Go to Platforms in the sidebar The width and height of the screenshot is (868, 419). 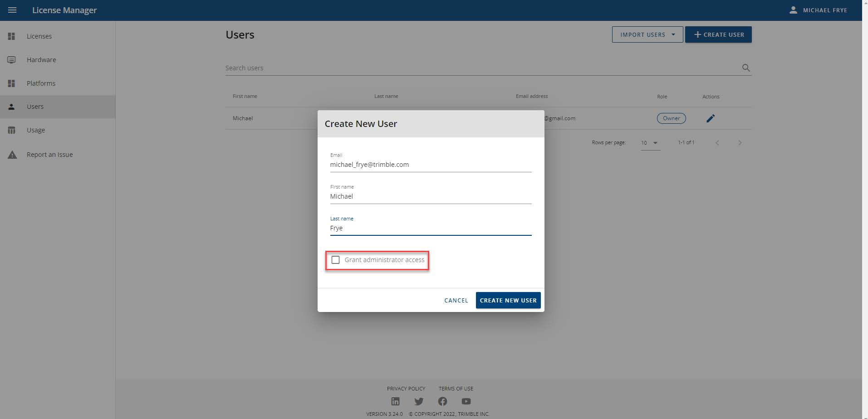click(x=41, y=83)
